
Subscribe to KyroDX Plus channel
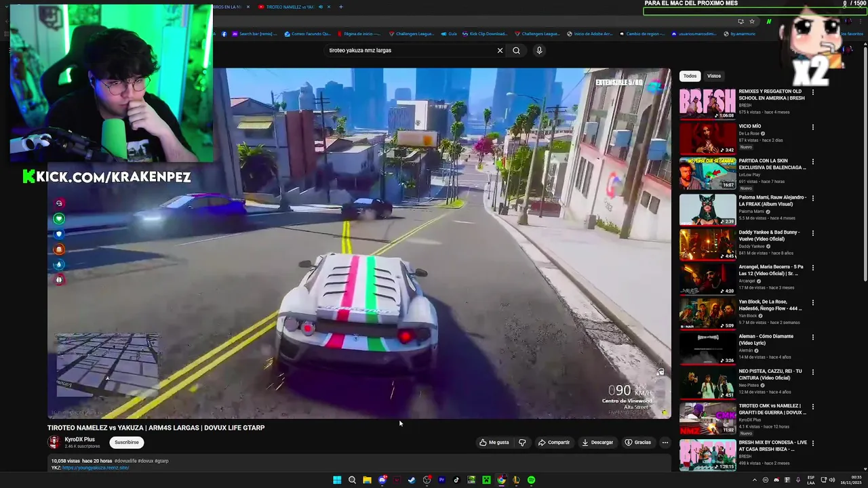pos(126,443)
